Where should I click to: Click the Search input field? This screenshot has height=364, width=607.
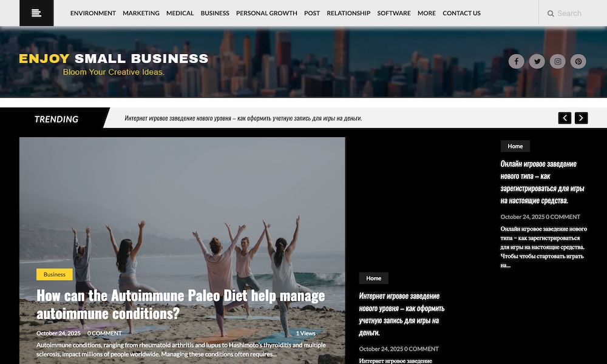click(573, 13)
